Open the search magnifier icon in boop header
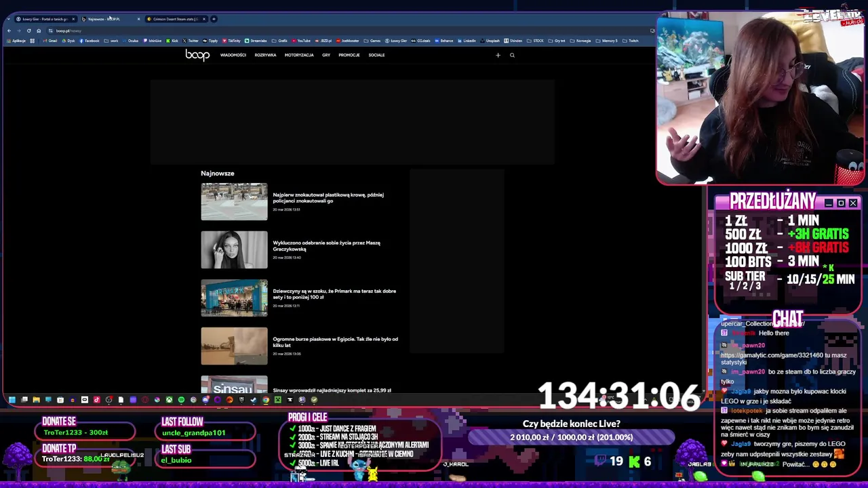This screenshot has height=488, width=868. pyautogui.click(x=512, y=55)
